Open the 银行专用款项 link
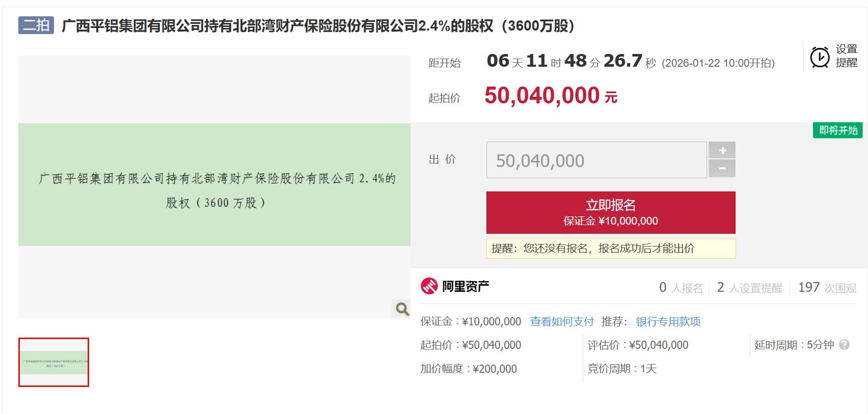The height and width of the screenshot is (414, 868). [x=668, y=321]
